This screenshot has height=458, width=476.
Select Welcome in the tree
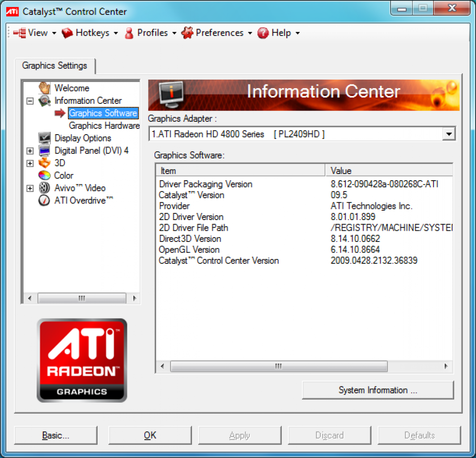(72, 88)
